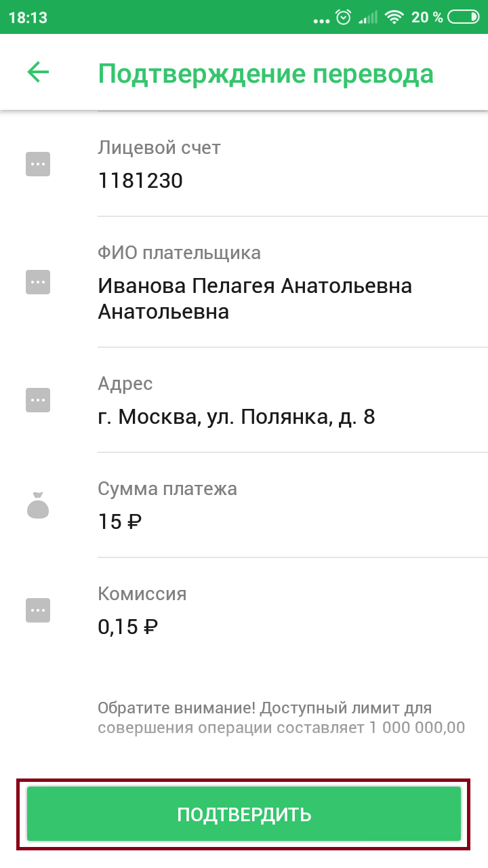
Task: Tap the icon beside Комиссия
Action: tap(38, 610)
